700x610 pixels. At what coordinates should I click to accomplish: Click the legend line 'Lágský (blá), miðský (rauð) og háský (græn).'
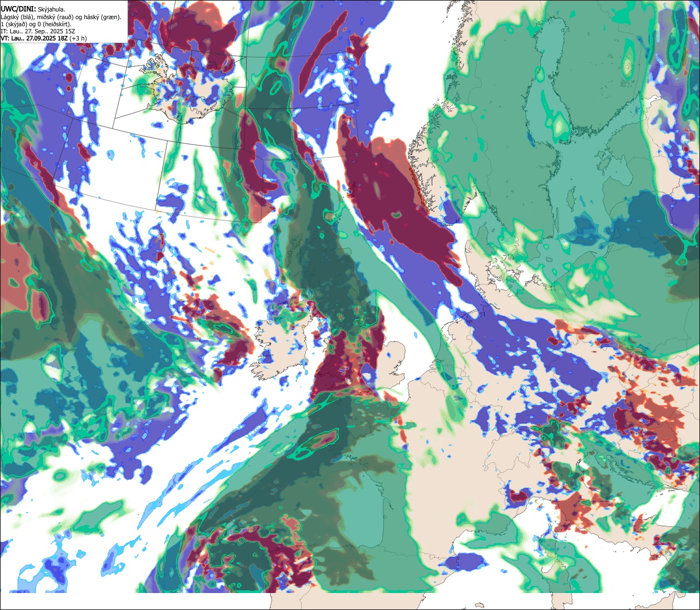coord(61,17)
